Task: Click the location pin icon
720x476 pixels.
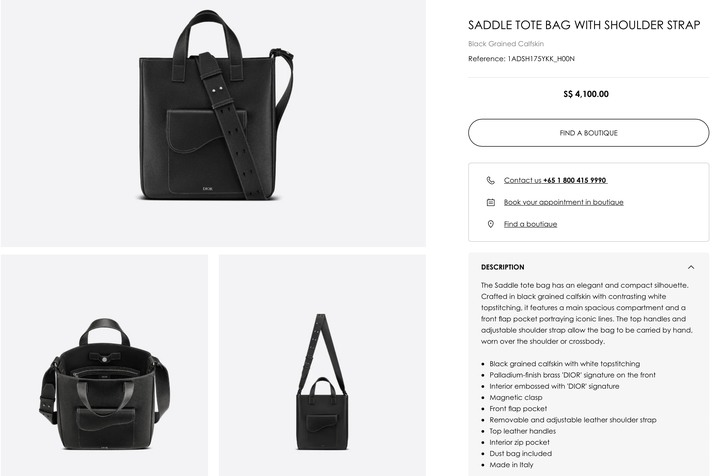Action: 490,224
